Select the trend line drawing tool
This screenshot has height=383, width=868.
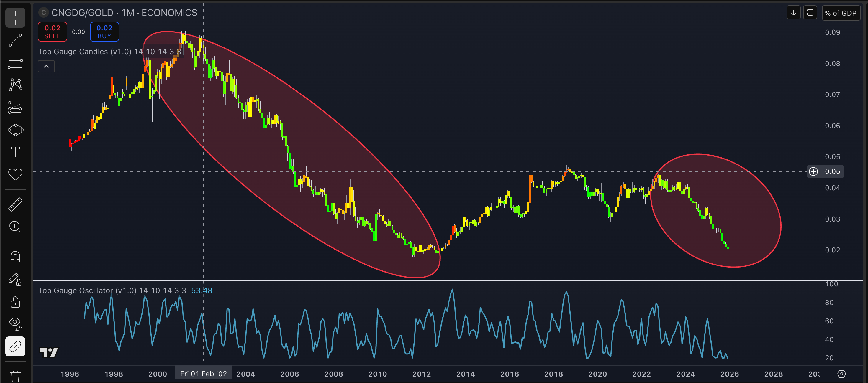(x=15, y=40)
